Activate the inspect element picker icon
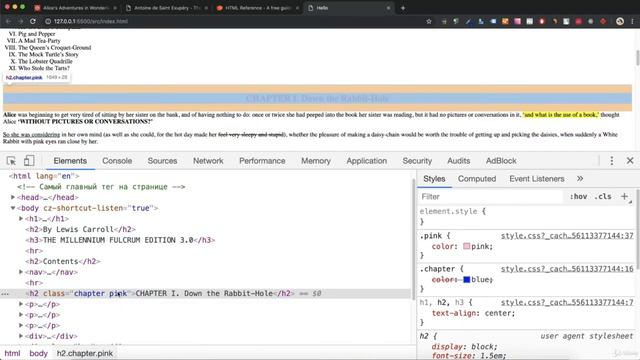Viewport: 640px width, 360px height. point(11,161)
